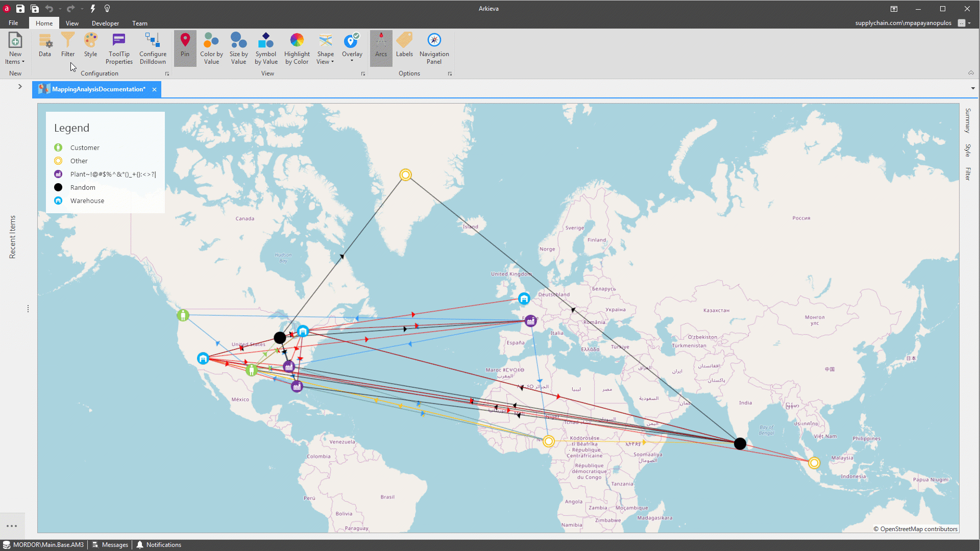Click the Random legend entry
980x551 pixels.
[x=75, y=187]
